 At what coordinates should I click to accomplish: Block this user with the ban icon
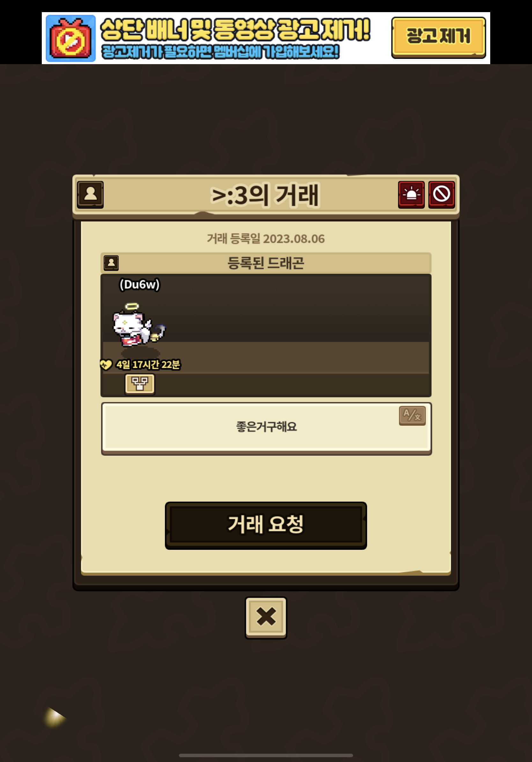pos(441,194)
